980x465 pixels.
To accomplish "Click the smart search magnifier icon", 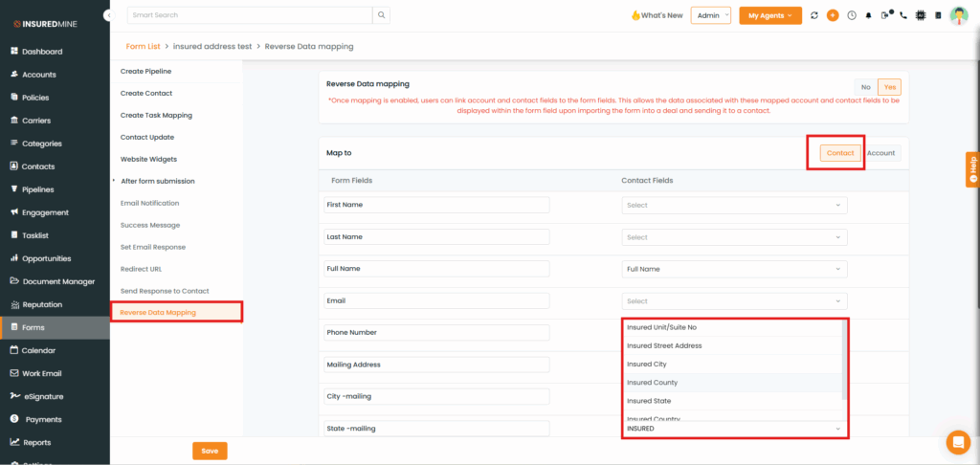I will [381, 15].
